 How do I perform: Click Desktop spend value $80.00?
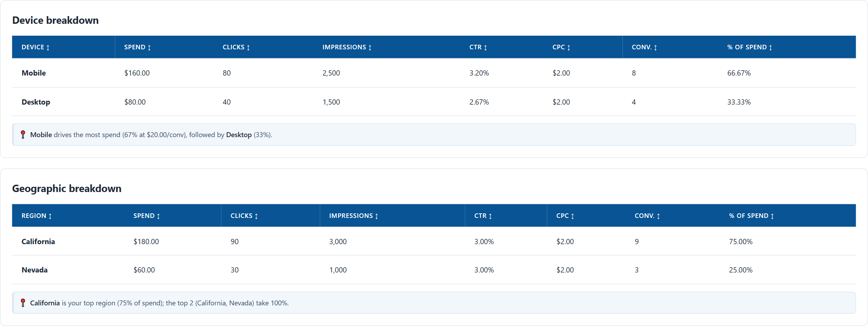tap(135, 102)
